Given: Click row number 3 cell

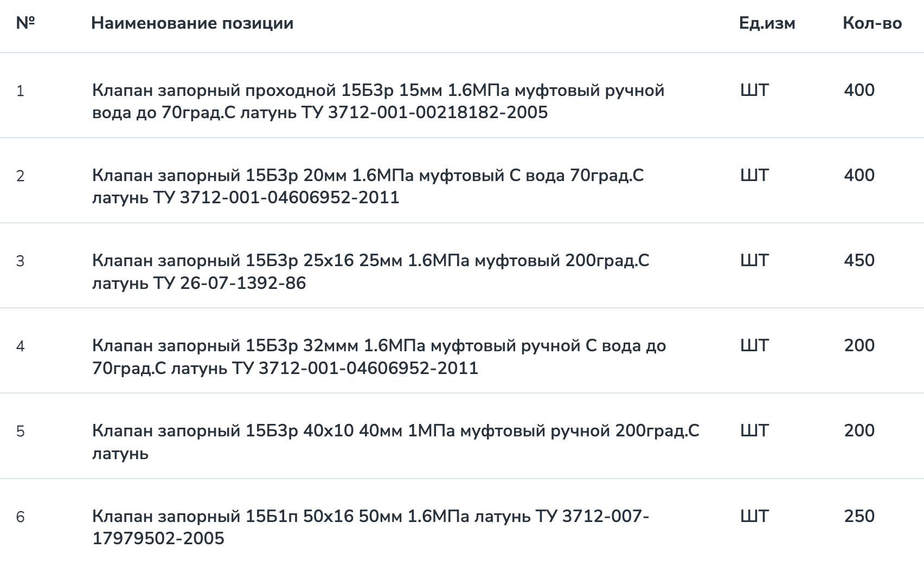Looking at the screenshot, I should pos(21,261).
